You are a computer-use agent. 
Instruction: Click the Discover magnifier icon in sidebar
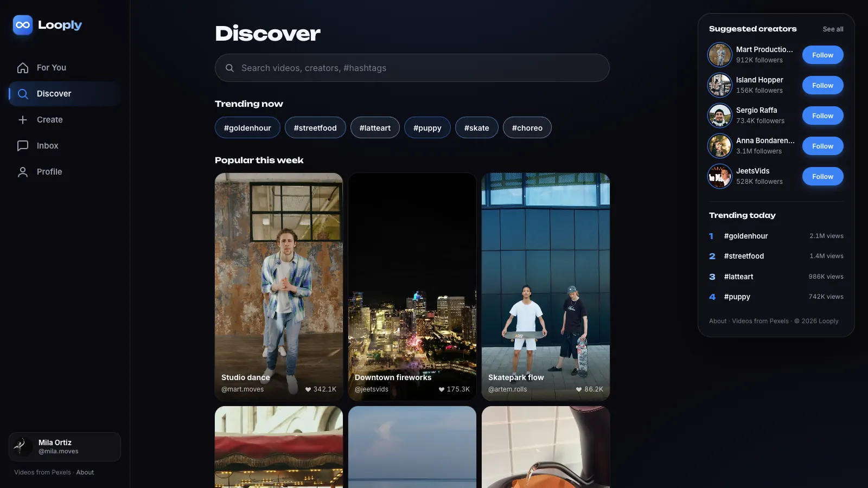pyautogui.click(x=23, y=94)
